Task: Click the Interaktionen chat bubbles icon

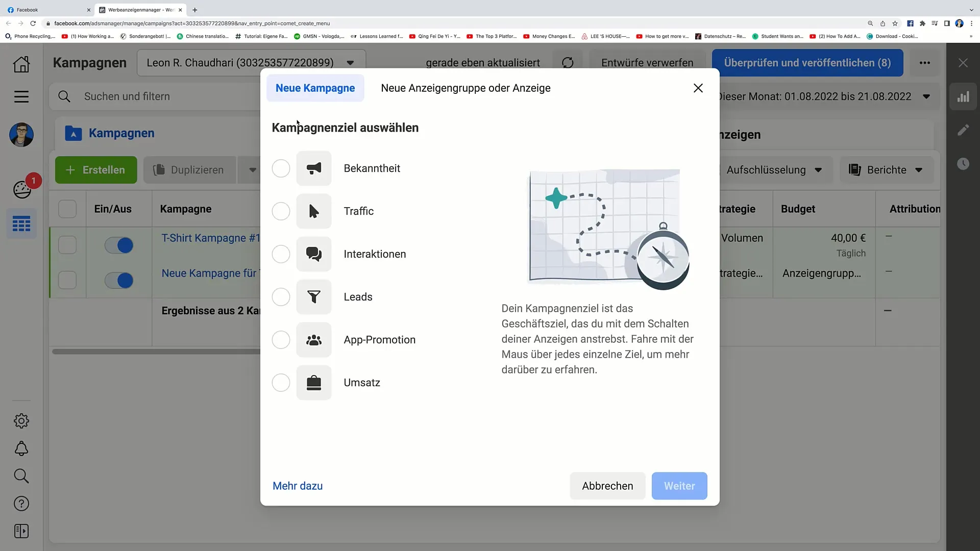Action: click(x=314, y=254)
